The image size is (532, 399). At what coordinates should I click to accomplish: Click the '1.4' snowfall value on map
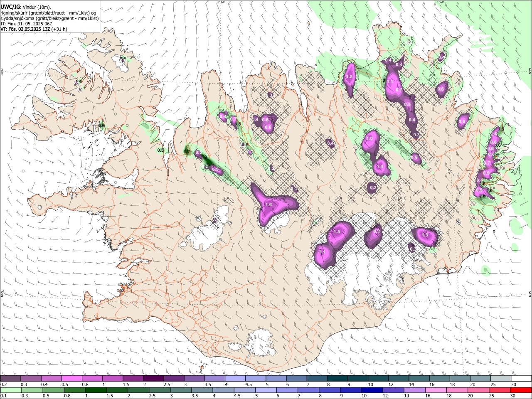[379, 167]
